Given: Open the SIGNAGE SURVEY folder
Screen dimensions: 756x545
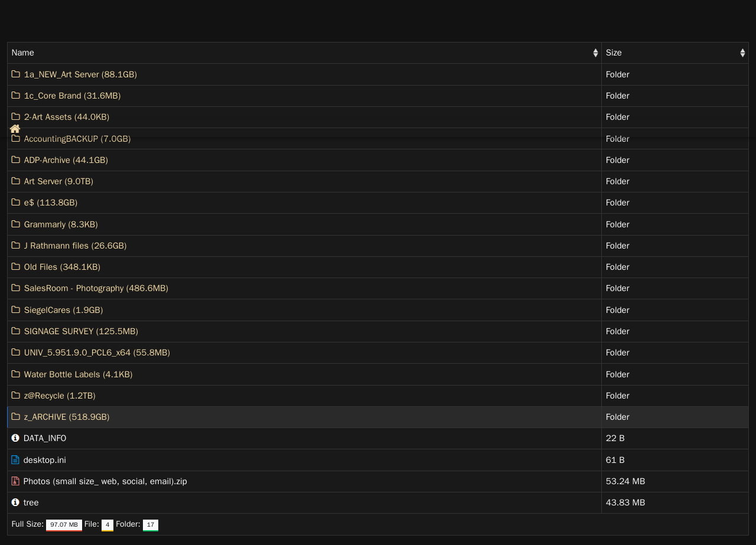Looking at the screenshot, I should click(x=81, y=331).
